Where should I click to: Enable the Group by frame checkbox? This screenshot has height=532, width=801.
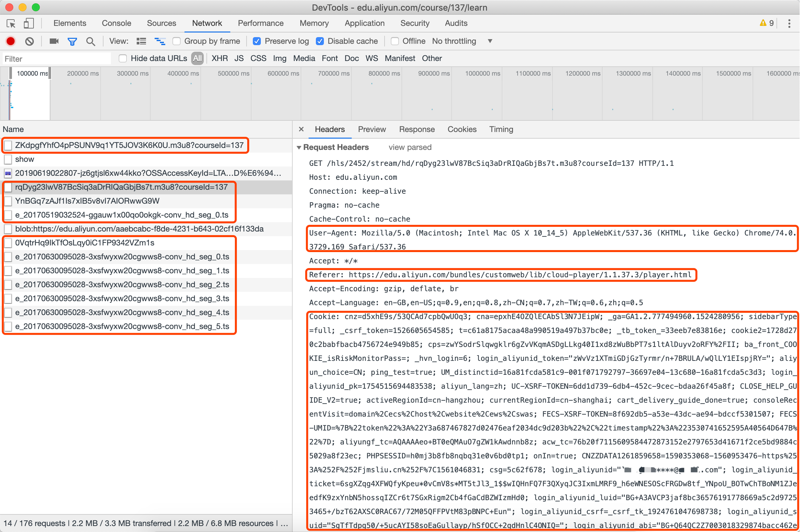[177, 41]
